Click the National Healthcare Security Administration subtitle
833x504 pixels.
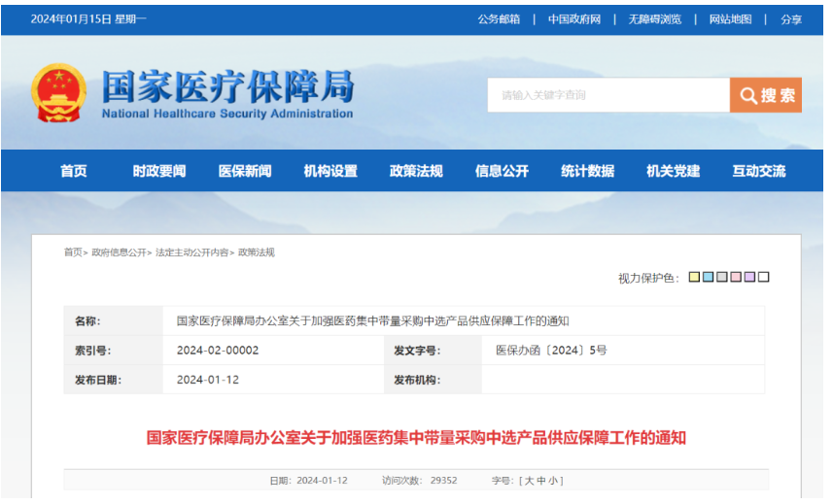click(x=227, y=114)
